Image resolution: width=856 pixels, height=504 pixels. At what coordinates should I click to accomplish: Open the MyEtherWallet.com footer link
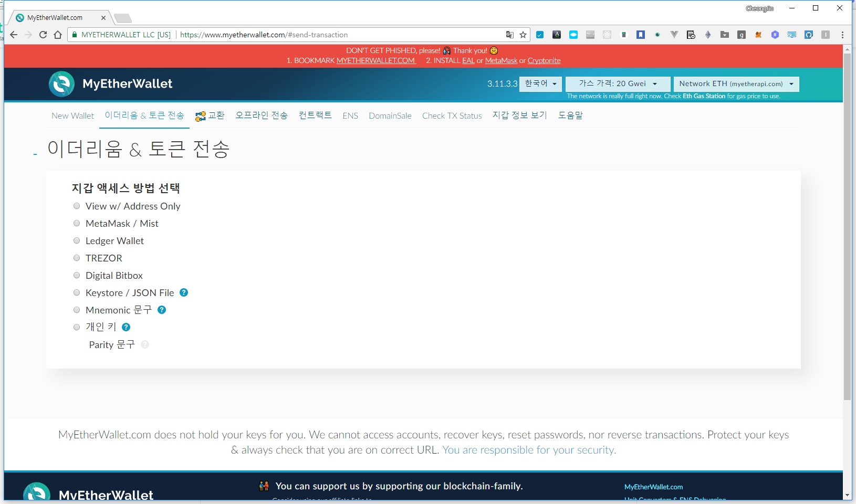(654, 487)
